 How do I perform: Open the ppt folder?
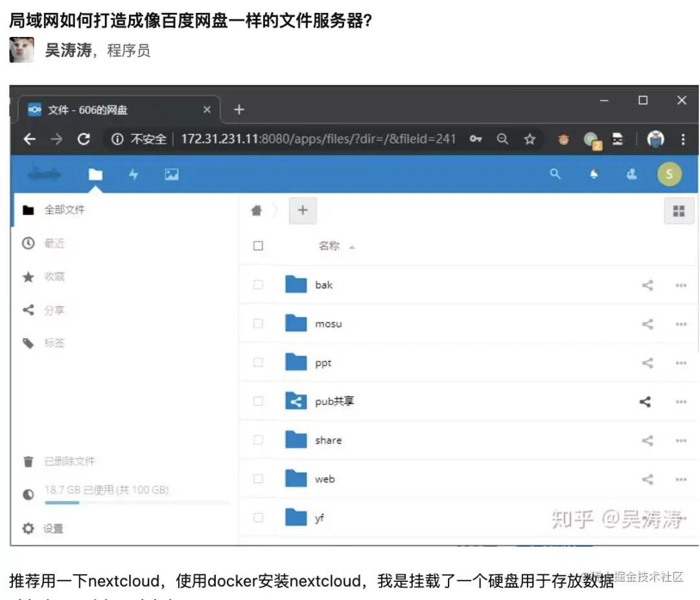coord(323,363)
